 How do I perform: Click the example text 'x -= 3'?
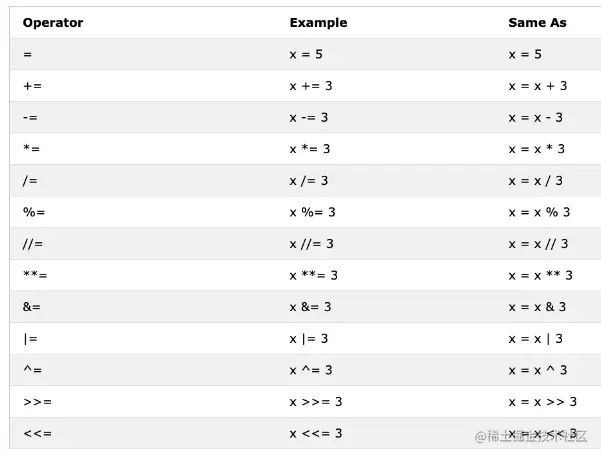[309, 118]
